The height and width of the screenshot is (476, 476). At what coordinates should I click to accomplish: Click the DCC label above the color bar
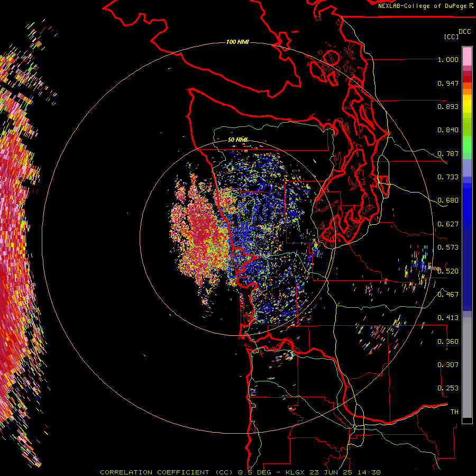[464, 32]
